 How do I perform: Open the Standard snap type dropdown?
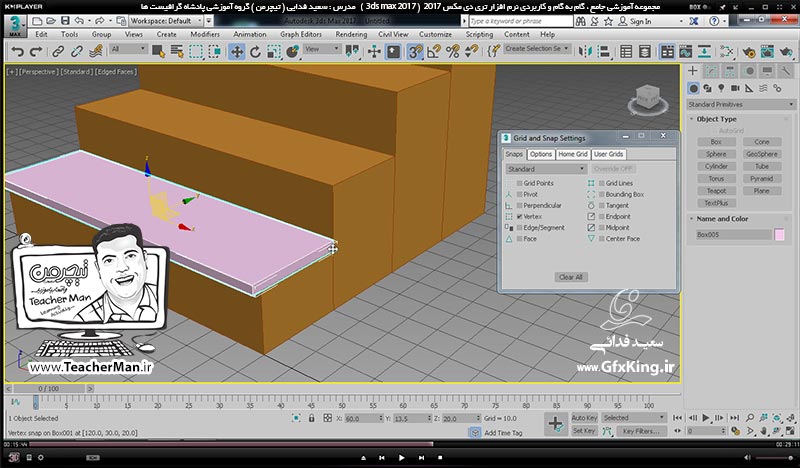(x=545, y=169)
